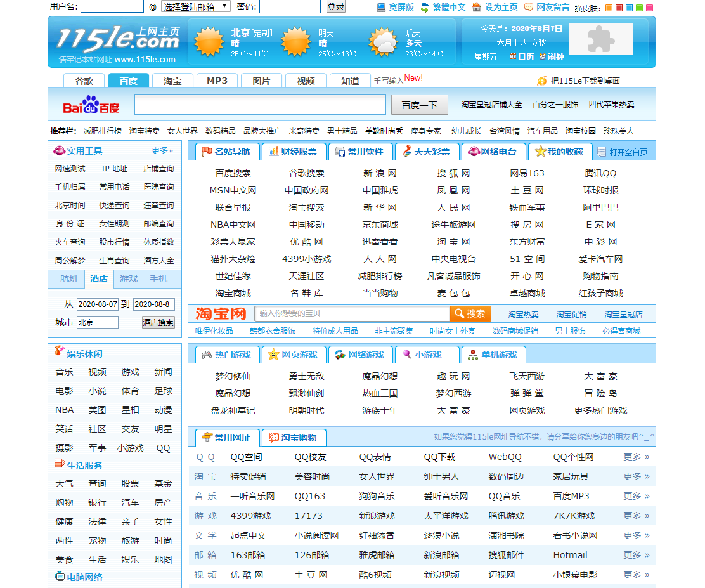Expand 更多 » on the QQ row
Image resolution: width=705 pixels, height=588 pixels.
[x=637, y=457]
